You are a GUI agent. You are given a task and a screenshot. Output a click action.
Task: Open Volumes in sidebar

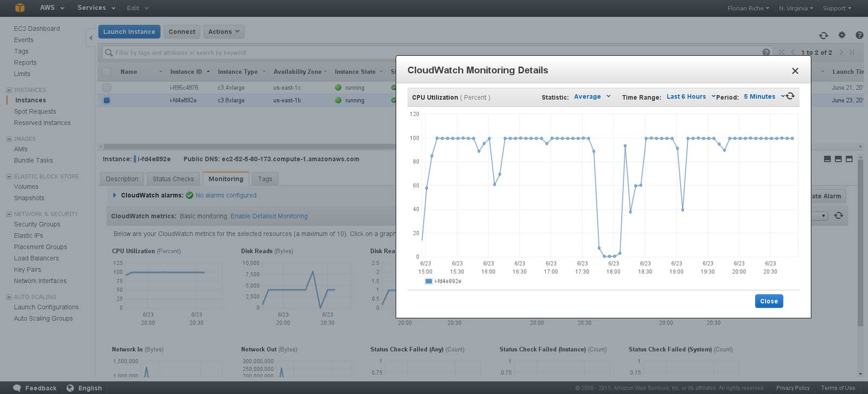26,187
